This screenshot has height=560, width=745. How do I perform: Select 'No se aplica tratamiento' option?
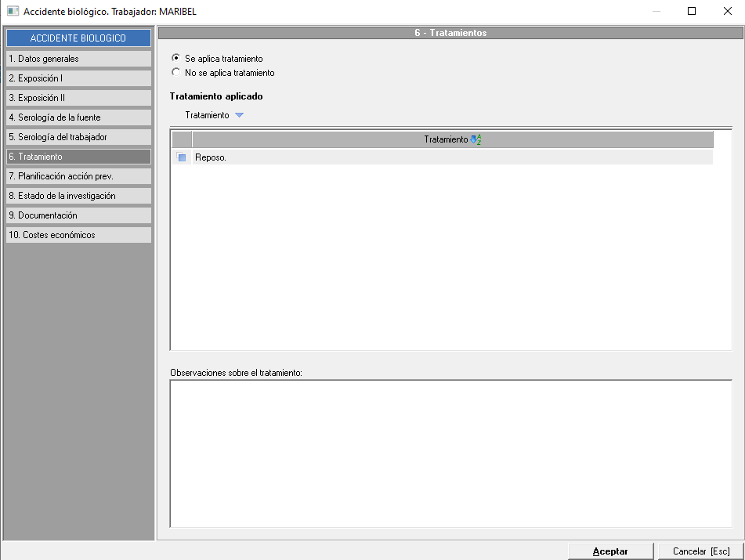tap(175, 73)
